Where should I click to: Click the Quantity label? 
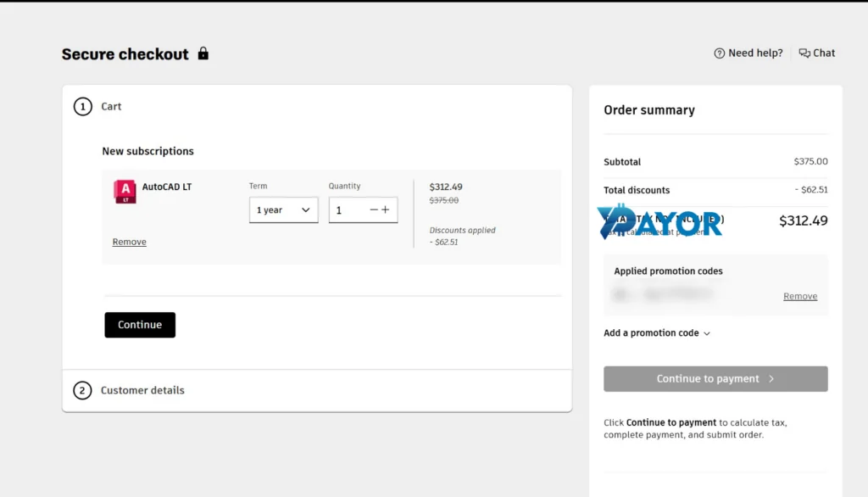344,186
